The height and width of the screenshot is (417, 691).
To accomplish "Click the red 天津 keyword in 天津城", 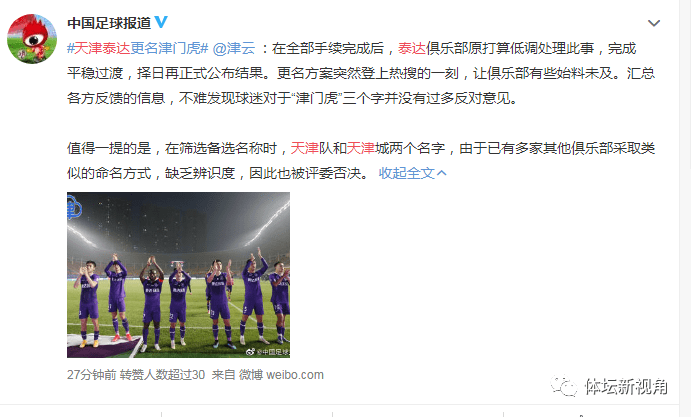I will click(361, 148).
